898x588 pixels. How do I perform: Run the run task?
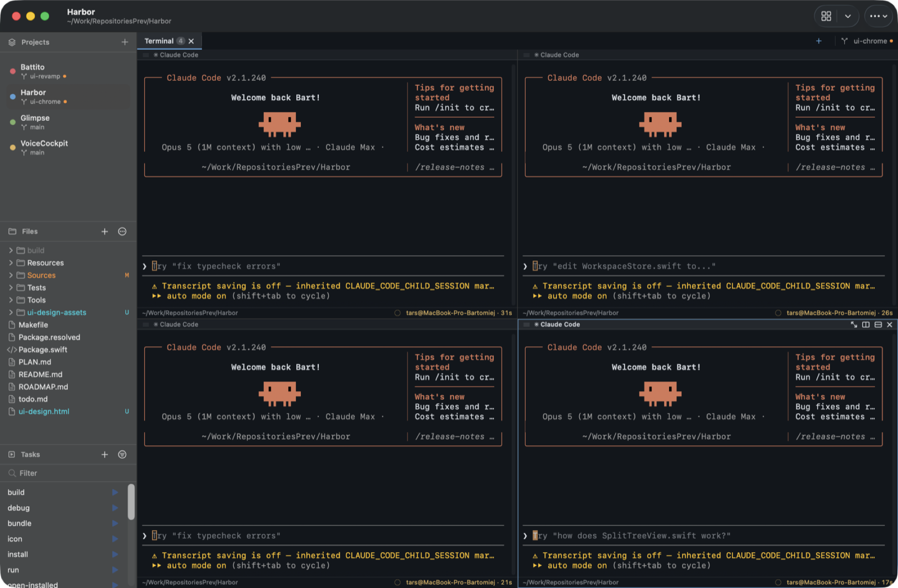coord(115,570)
